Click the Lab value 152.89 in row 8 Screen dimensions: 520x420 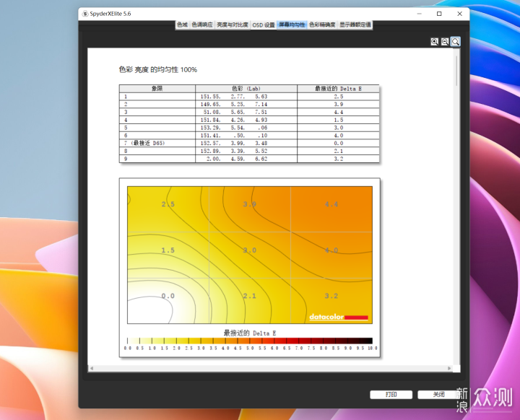point(210,151)
